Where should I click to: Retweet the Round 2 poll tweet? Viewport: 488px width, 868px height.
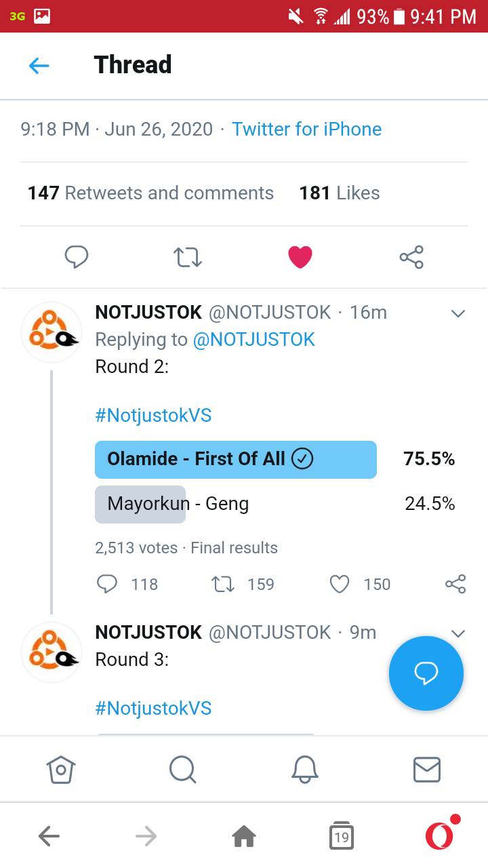pos(223,584)
